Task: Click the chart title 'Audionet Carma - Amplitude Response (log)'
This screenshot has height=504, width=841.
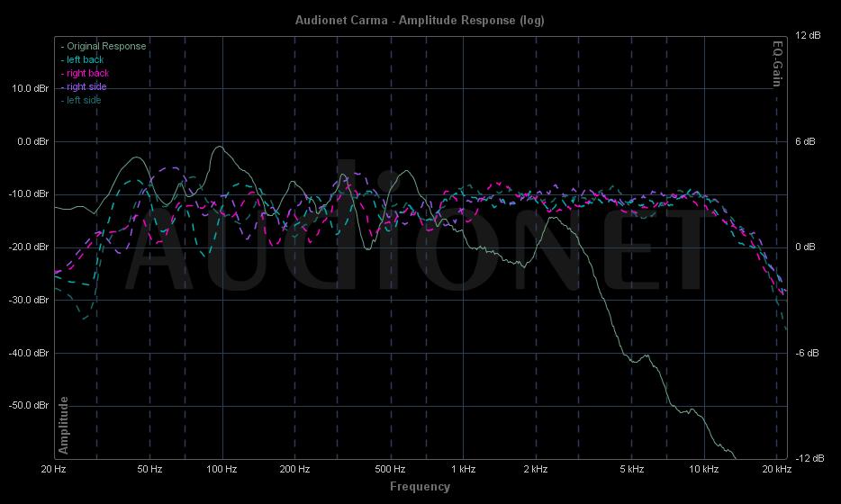Action: click(420, 21)
